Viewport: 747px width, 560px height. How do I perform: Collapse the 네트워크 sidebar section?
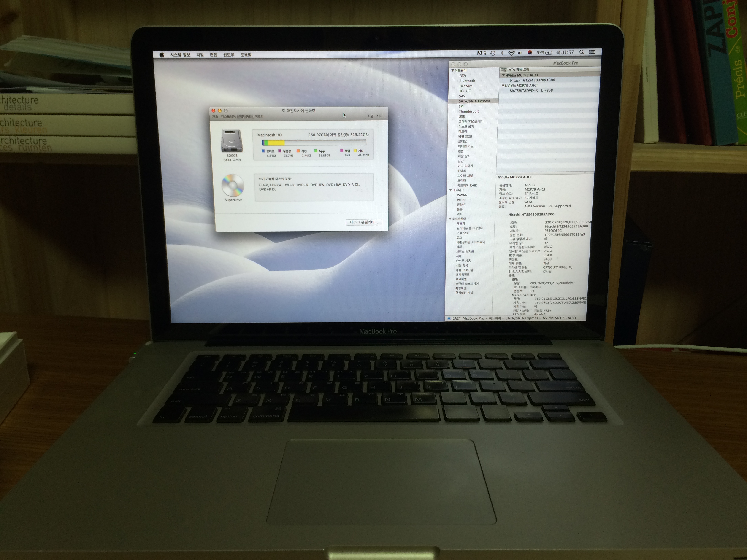[x=450, y=190]
